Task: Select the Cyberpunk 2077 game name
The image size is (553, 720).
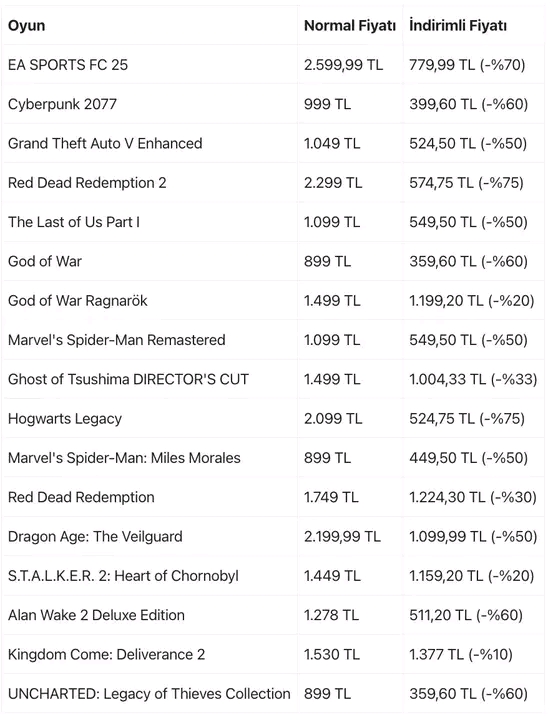Action: click(x=62, y=104)
